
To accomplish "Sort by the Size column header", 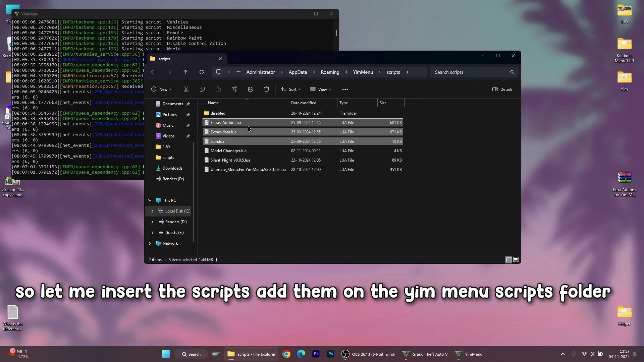I will point(391,103).
